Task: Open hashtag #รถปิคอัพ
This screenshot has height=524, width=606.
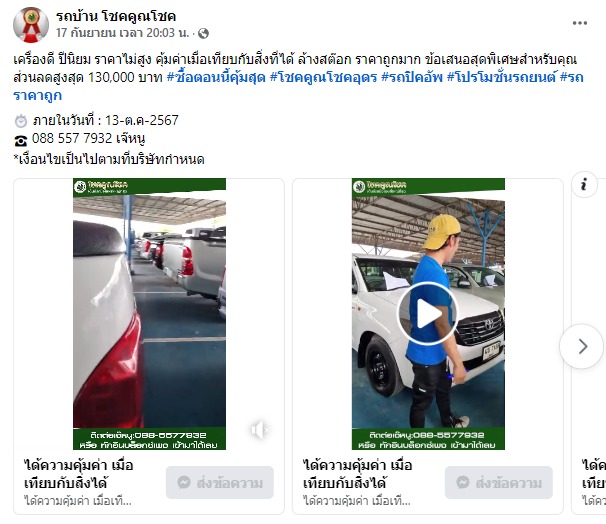Action: click(x=412, y=78)
